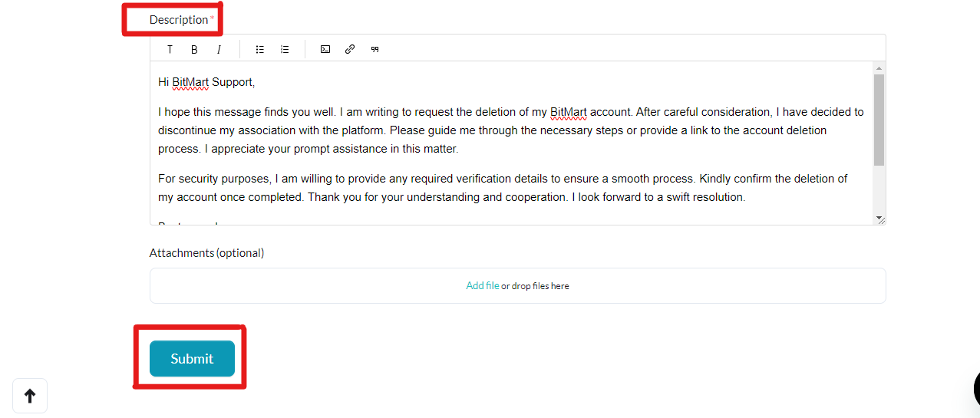Toggle italic formatting in editor toolbar
Viewport: 980px width, 418px height.
coord(219,49)
